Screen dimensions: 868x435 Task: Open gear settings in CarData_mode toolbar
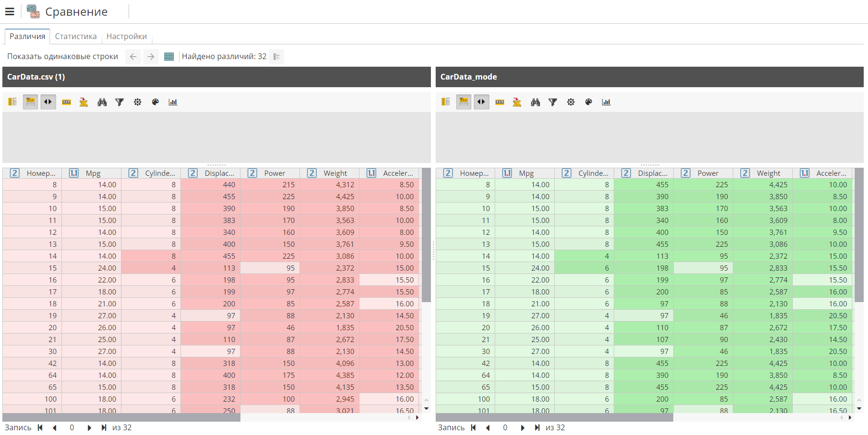pyautogui.click(x=571, y=102)
